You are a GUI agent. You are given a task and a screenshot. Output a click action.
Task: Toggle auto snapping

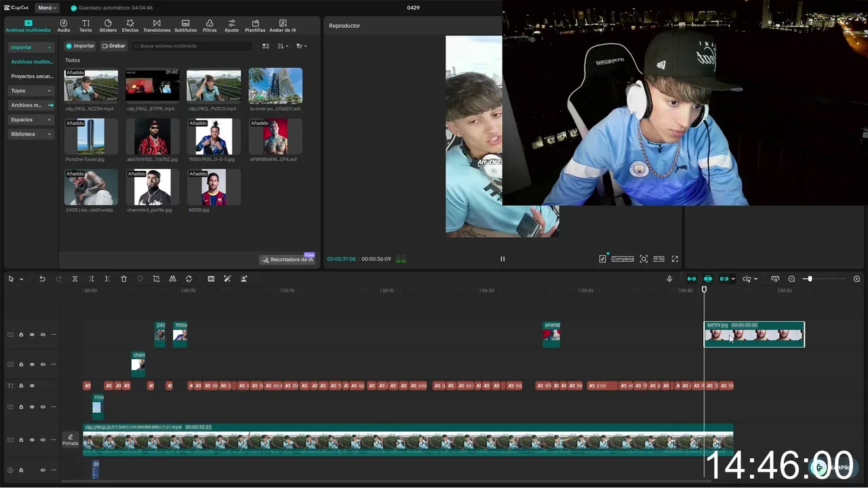coord(708,279)
